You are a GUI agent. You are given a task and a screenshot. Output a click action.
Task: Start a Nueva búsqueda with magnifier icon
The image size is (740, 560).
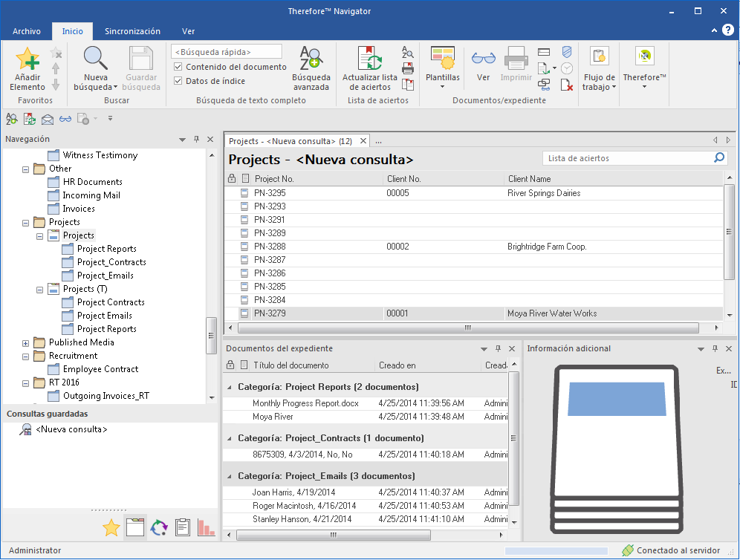[x=95, y=59]
